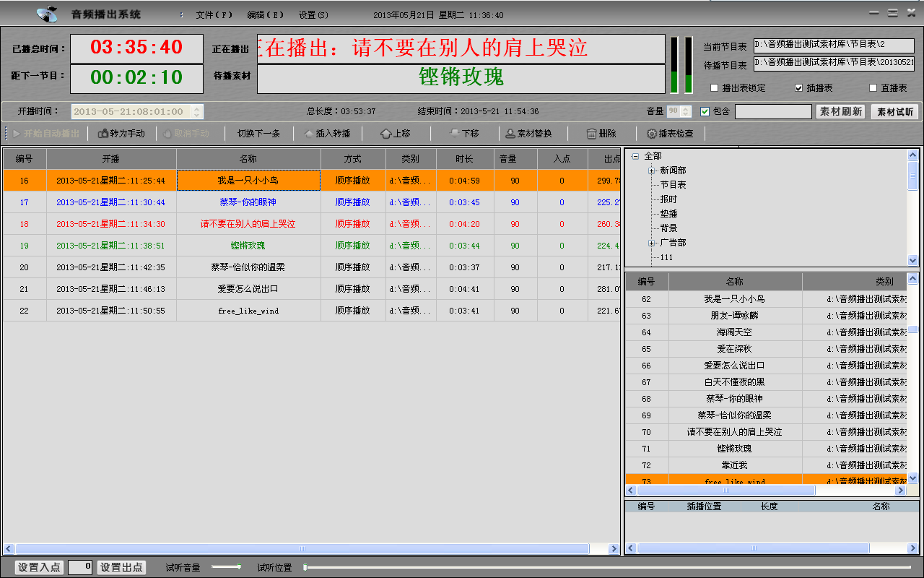Toggle the 插播表 checkbox
This screenshot has height=578, width=924.
pos(798,88)
